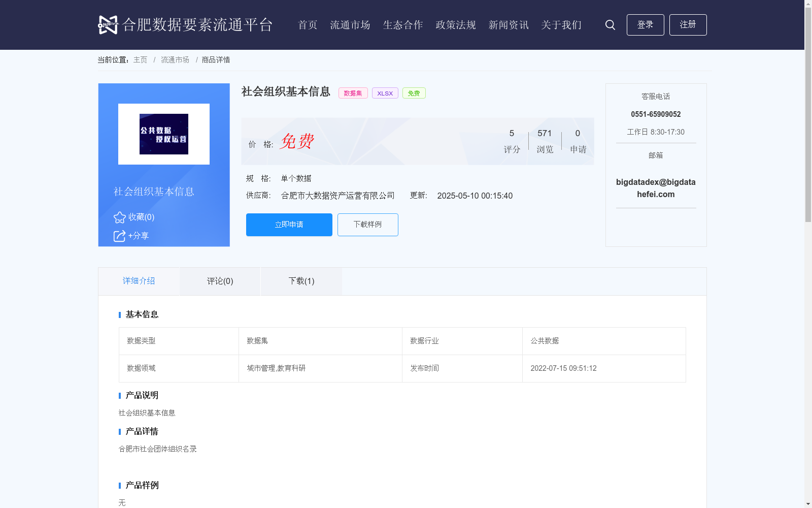This screenshot has height=508, width=812.
Task: Click the 产品样例 section heading
Action: click(142, 485)
